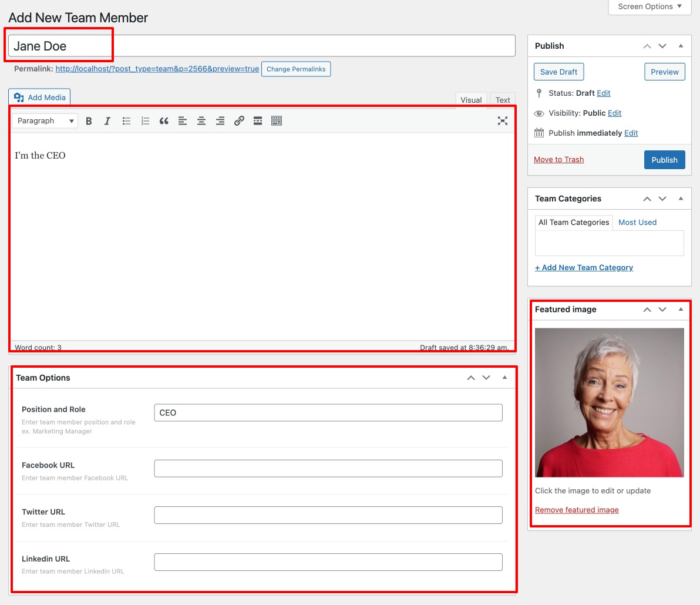
Task: Remove the featured image
Action: point(577,510)
